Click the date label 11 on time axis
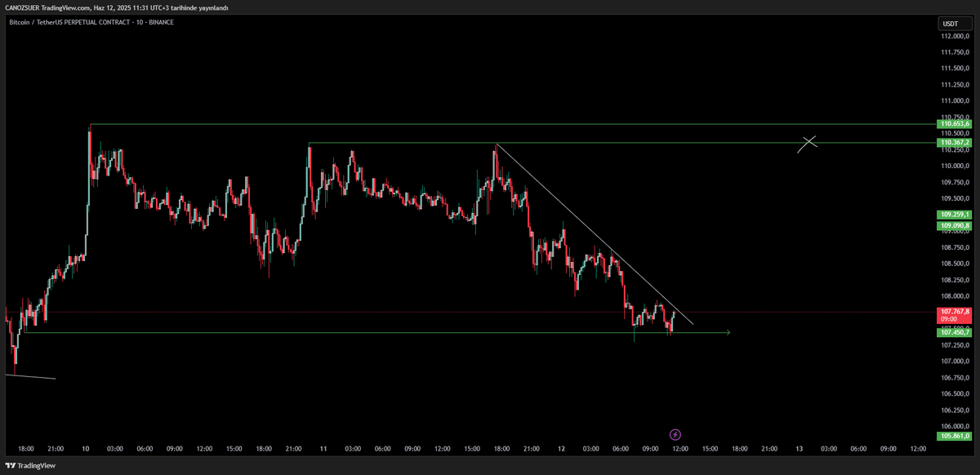The width and height of the screenshot is (980, 475). 323,448
